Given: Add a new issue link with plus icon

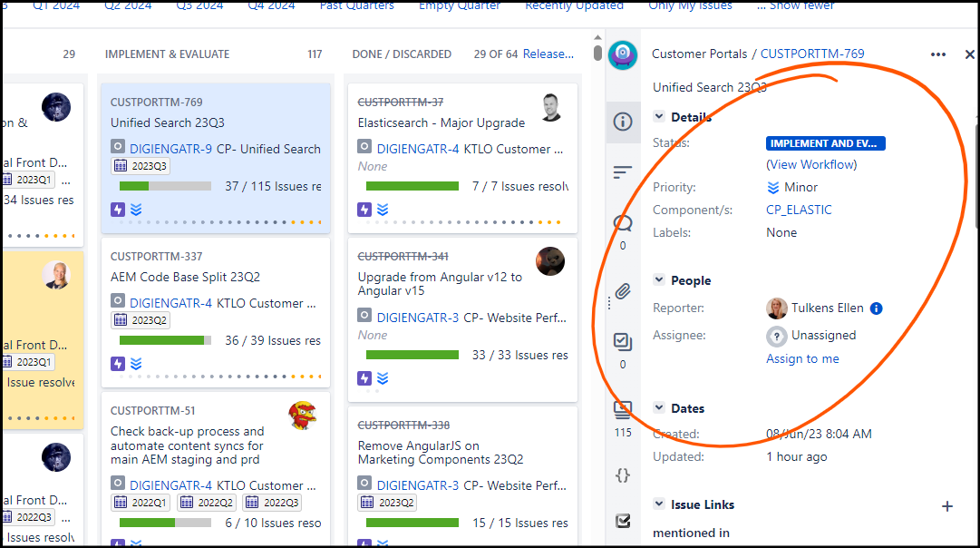Looking at the screenshot, I should (x=947, y=506).
